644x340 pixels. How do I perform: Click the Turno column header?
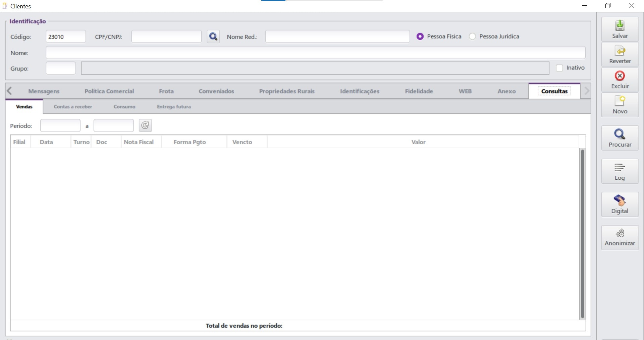click(82, 142)
